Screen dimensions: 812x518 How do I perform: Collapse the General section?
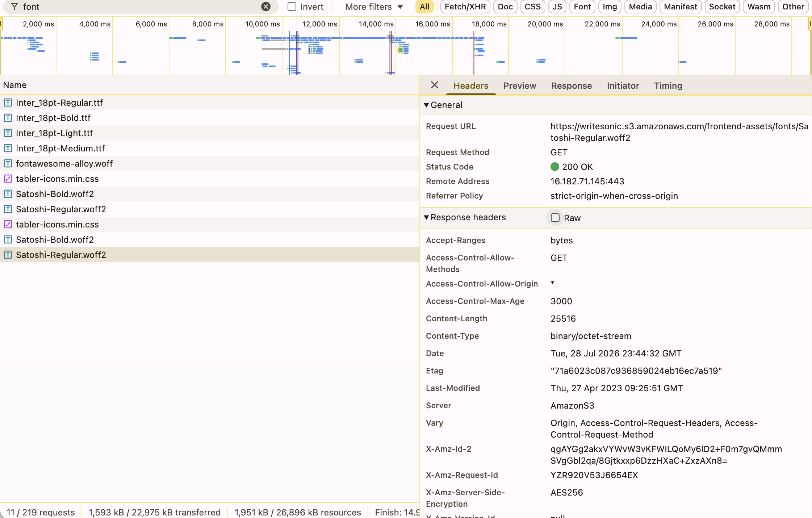pos(427,105)
